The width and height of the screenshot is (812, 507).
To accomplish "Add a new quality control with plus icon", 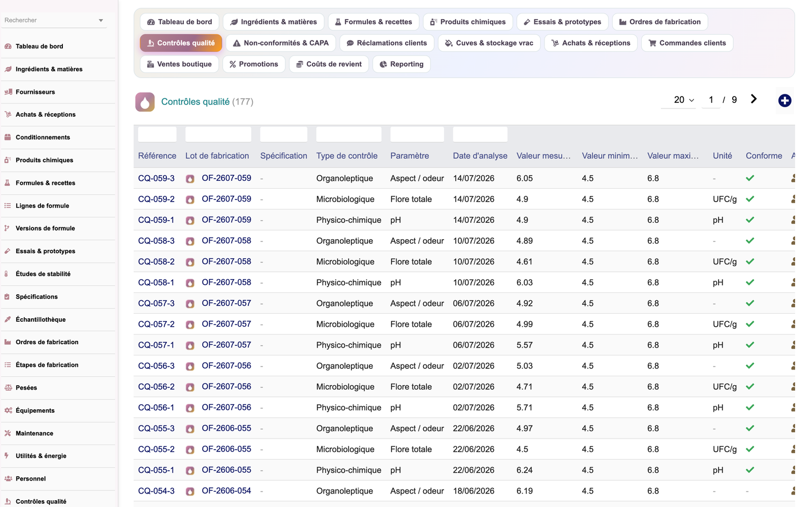I will (x=785, y=101).
